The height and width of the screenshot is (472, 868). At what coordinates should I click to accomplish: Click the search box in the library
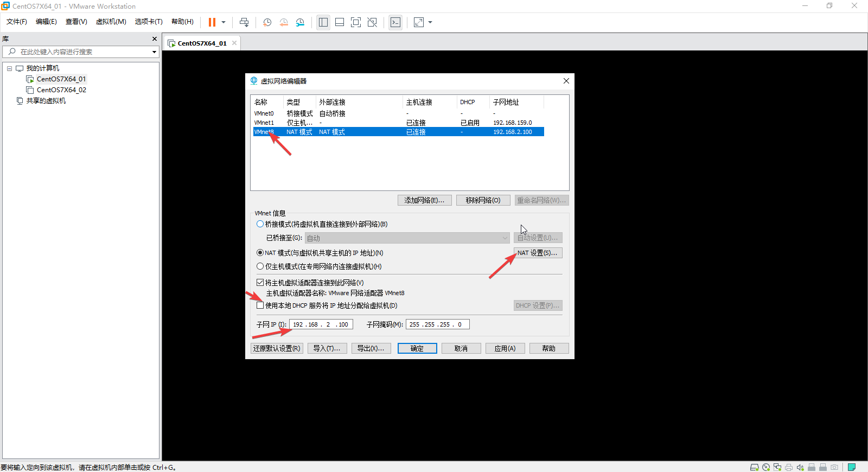81,52
